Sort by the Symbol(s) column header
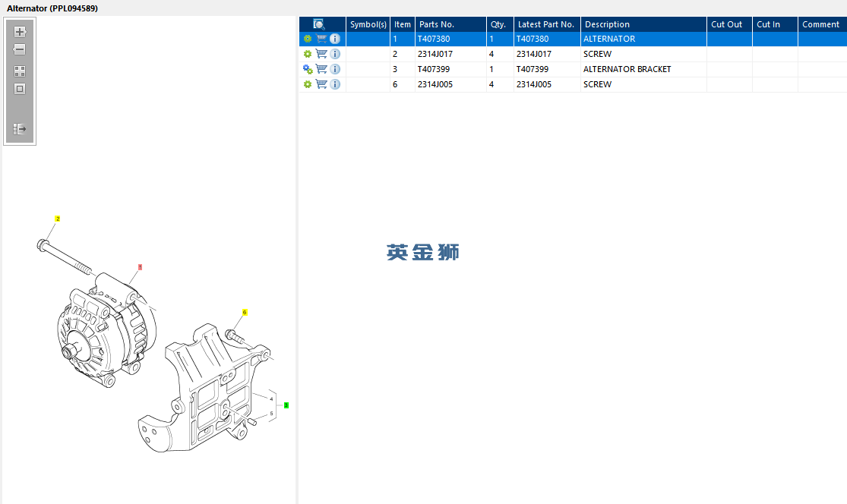Image resolution: width=847 pixels, height=504 pixels. [x=368, y=24]
